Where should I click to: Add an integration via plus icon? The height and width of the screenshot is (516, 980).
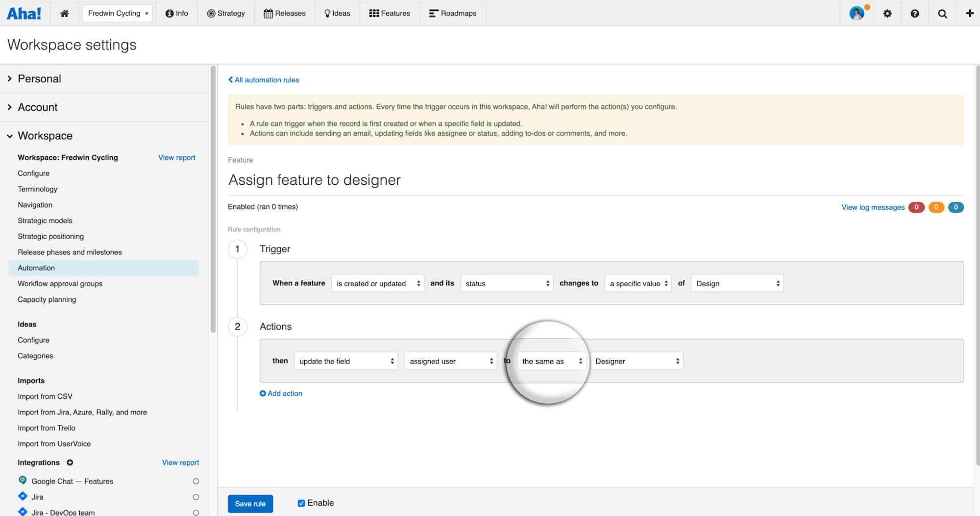[70, 463]
